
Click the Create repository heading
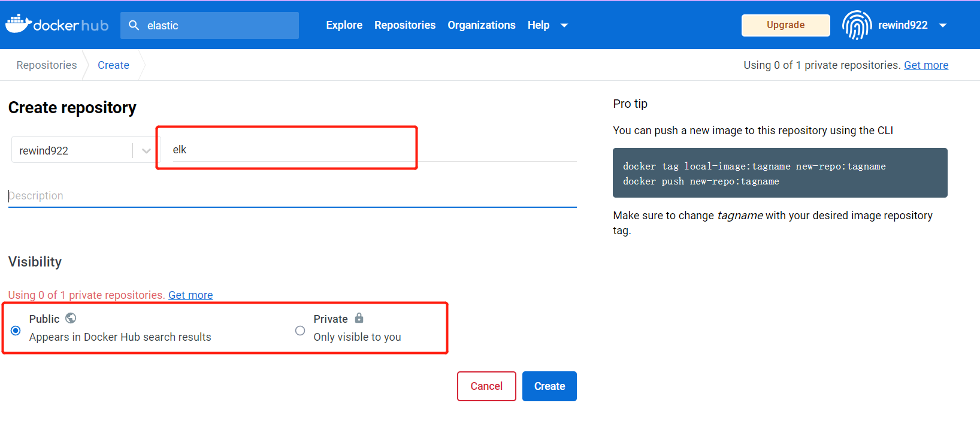click(72, 108)
